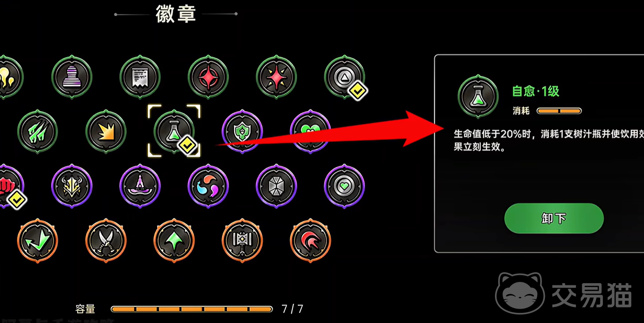Image resolution: width=644 pixels, height=323 pixels.
Task: Pick the orange war hammer badge
Action: click(x=242, y=241)
